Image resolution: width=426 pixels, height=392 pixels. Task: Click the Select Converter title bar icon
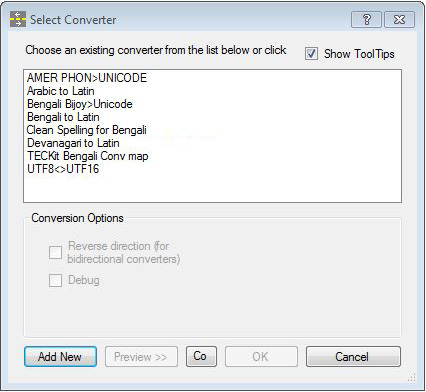pos(18,19)
